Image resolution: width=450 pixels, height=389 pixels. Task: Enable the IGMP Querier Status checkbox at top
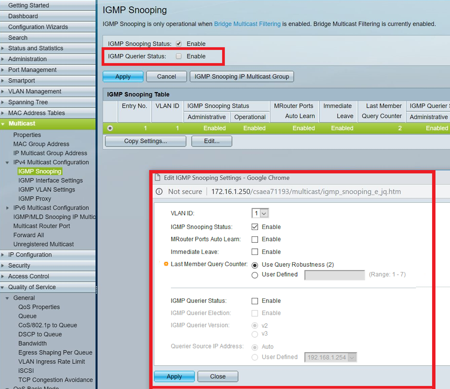click(179, 56)
